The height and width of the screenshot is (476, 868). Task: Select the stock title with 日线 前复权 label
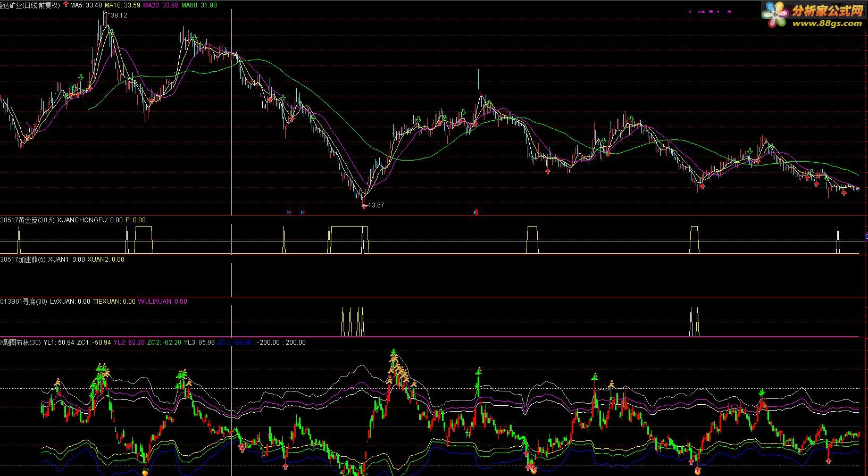(30, 5)
